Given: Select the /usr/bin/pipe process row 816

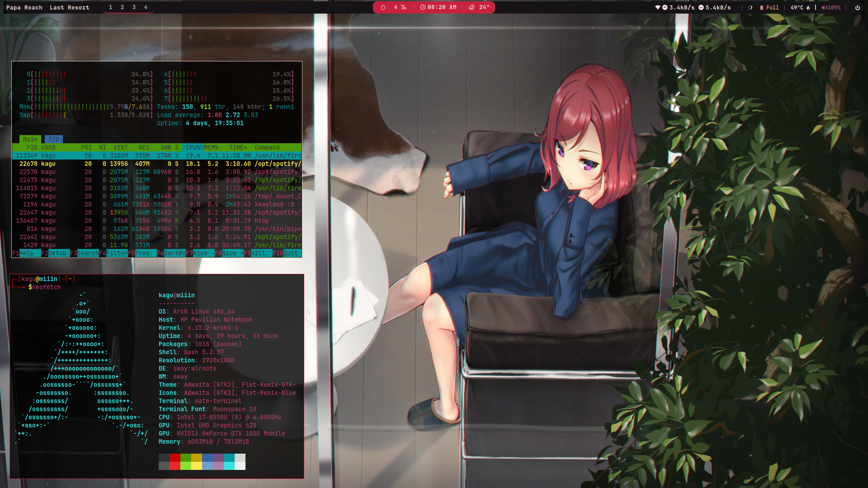Looking at the screenshot, I should pyautogui.click(x=157, y=229).
